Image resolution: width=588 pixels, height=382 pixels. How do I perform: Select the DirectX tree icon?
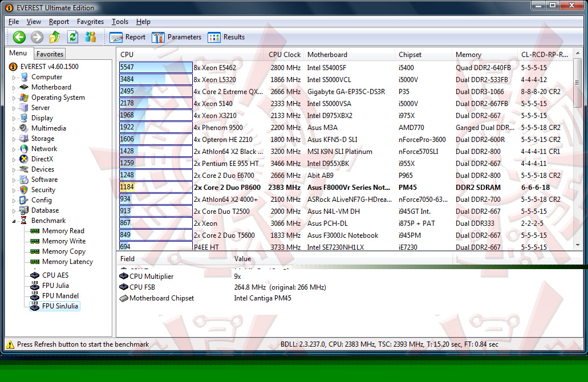tap(24, 159)
